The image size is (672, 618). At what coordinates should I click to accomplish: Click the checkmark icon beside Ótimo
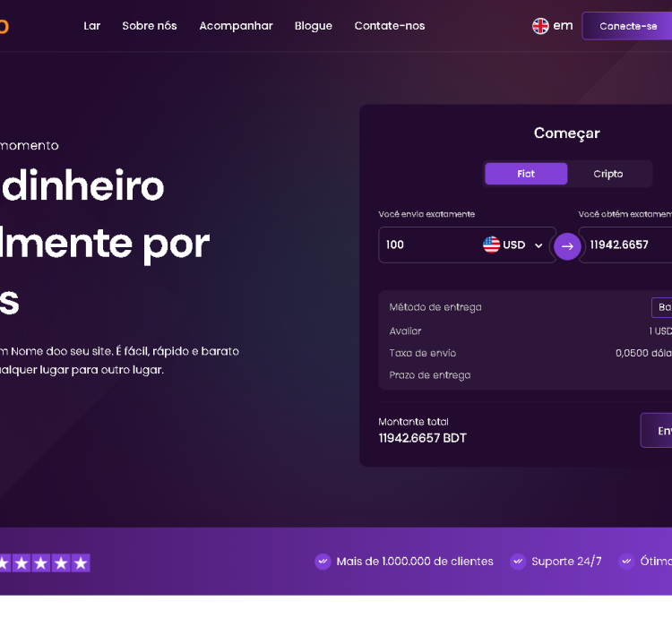coord(626,562)
